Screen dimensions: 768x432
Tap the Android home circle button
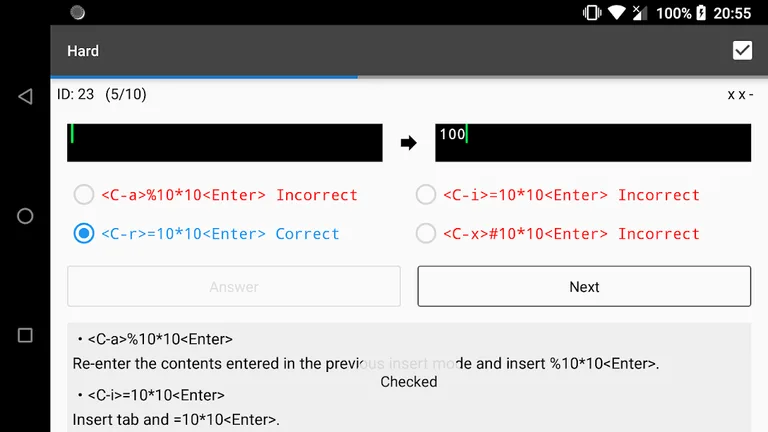click(25, 216)
